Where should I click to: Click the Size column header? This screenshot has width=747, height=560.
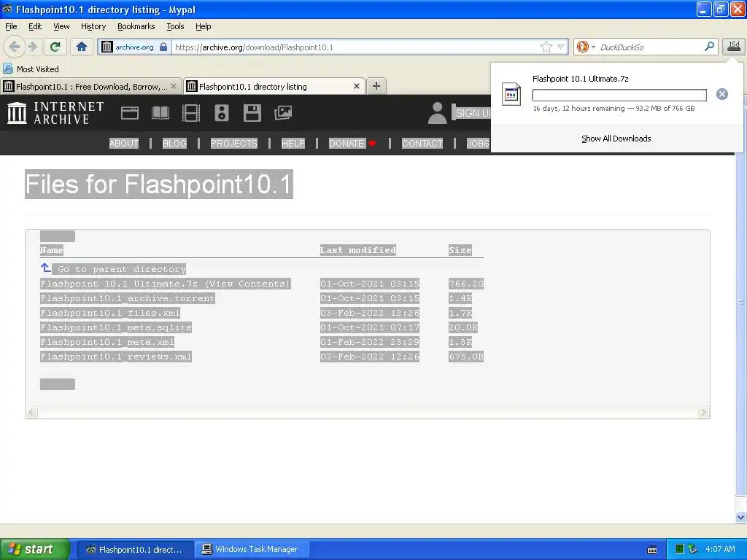pyautogui.click(x=460, y=250)
